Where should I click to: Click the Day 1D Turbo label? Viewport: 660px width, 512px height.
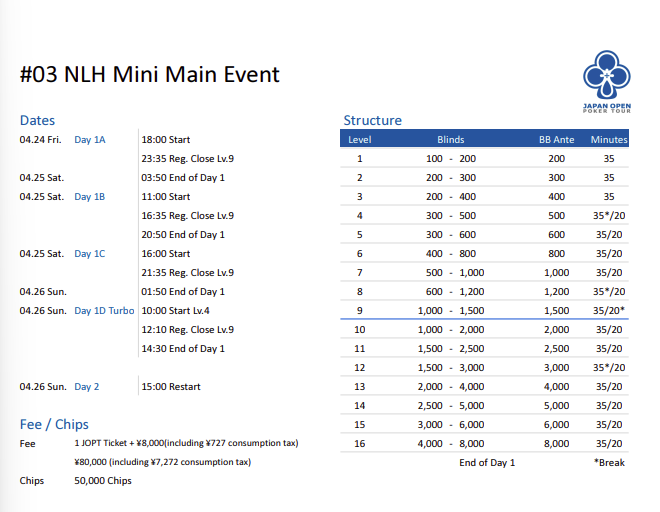(x=104, y=311)
